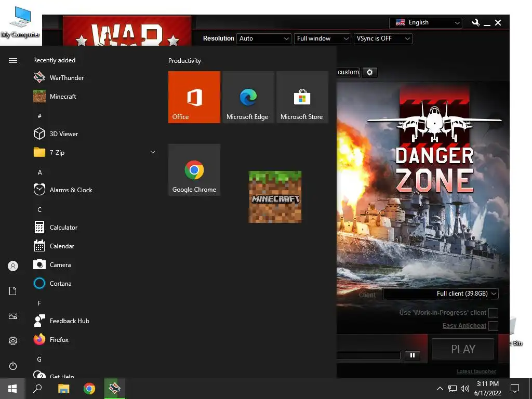
Task: Switch to War Thunder launcher taskbar icon
Action: [x=115, y=389]
